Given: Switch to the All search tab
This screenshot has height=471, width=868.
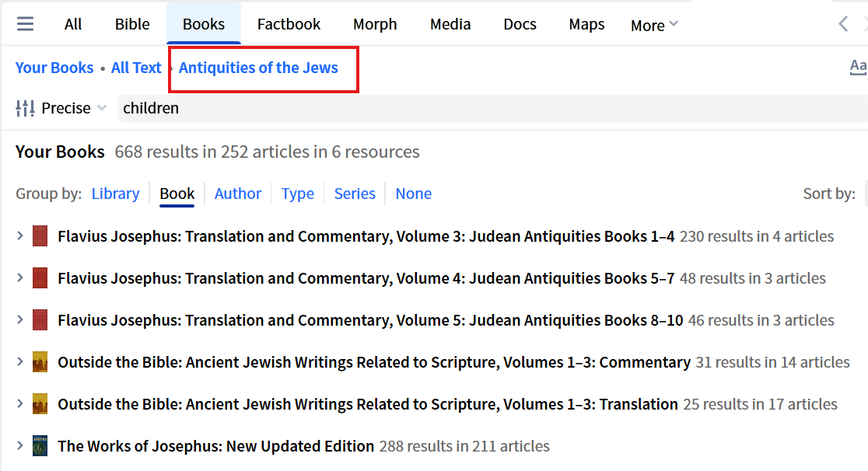Looking at the screenshot, I should coord(72,24).
